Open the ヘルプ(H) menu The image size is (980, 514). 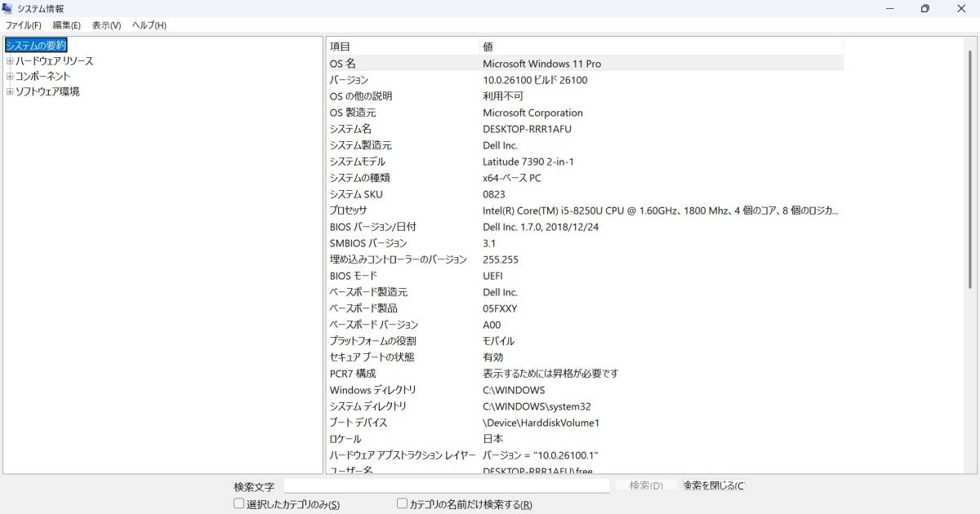[149, 25]
